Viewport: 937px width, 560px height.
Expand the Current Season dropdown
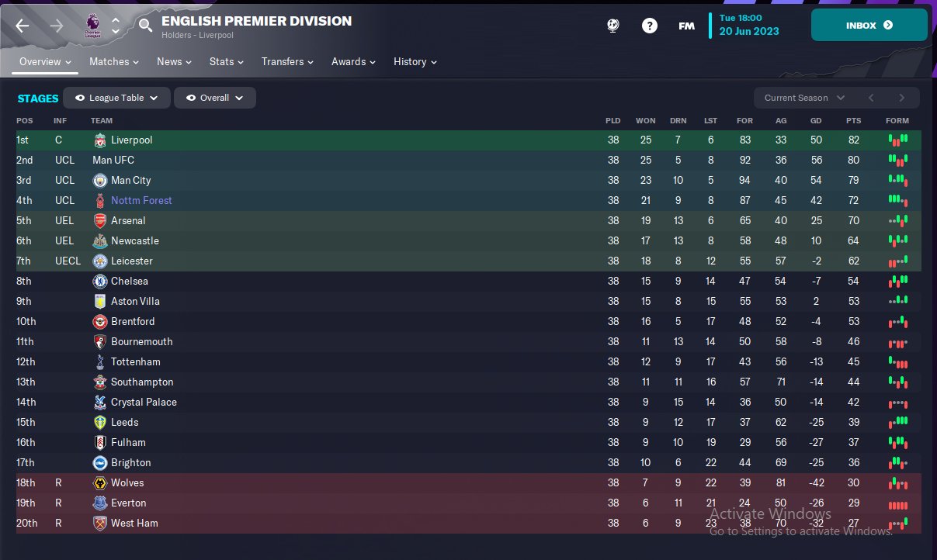click(805, 98)
